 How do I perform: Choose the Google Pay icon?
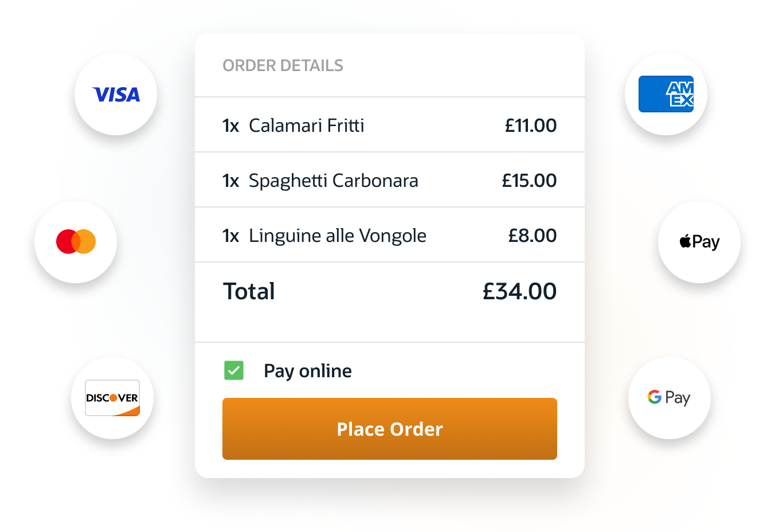669,397
